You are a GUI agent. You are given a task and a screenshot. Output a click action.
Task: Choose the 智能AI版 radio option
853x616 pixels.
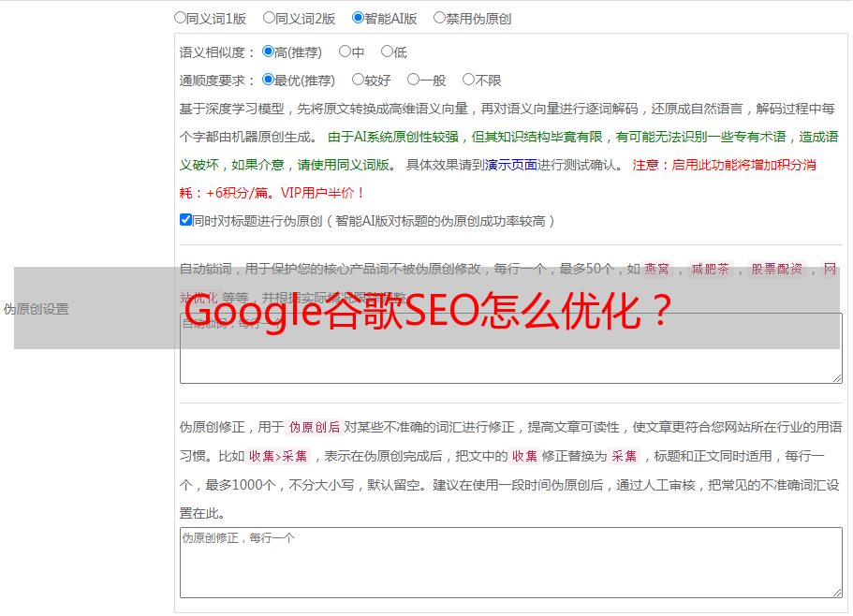click(358, 18)
